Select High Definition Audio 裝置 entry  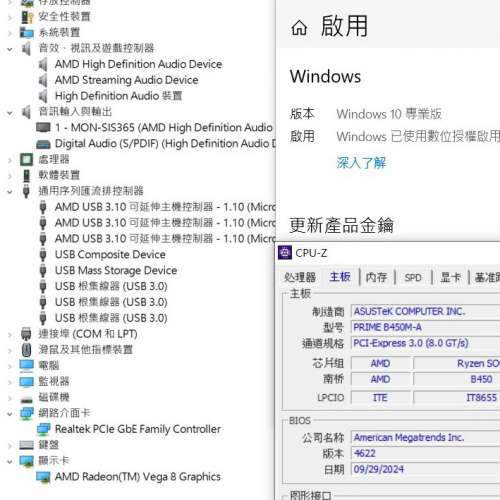click(118, 96)
